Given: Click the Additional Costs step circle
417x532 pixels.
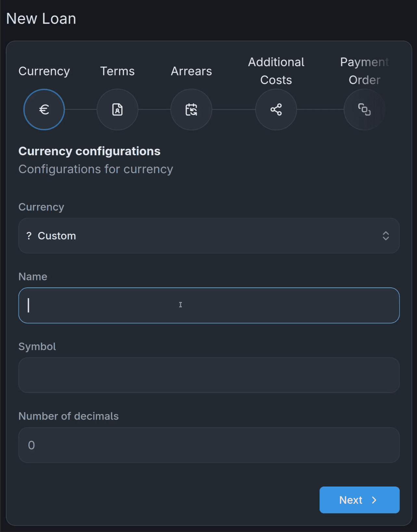Looking at the screenshot, I should [x=276, y=109].
